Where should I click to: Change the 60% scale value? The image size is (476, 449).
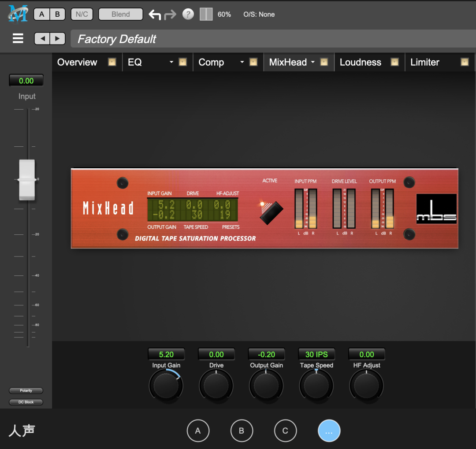click(x=224, y=15)
